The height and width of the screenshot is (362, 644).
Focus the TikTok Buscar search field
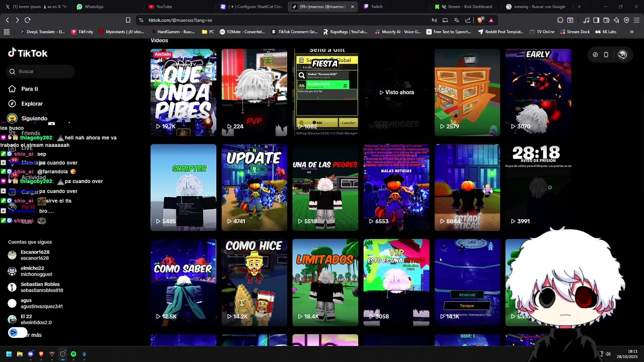click(x=41, y=71)
